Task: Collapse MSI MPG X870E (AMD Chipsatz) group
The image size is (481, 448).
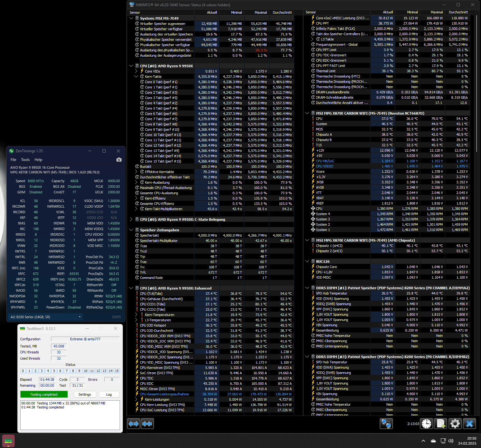Action: pyautogui.click(x=307, y=240)
